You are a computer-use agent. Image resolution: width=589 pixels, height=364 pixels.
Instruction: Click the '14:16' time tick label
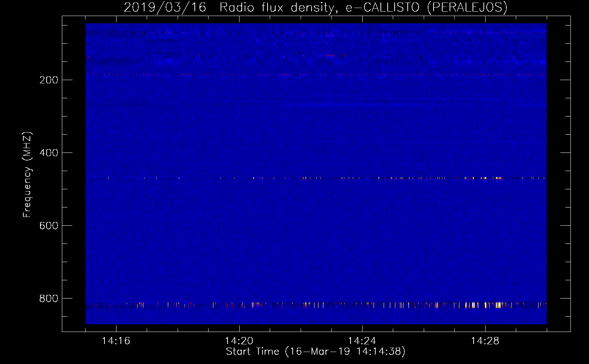(x=116, y=341)
